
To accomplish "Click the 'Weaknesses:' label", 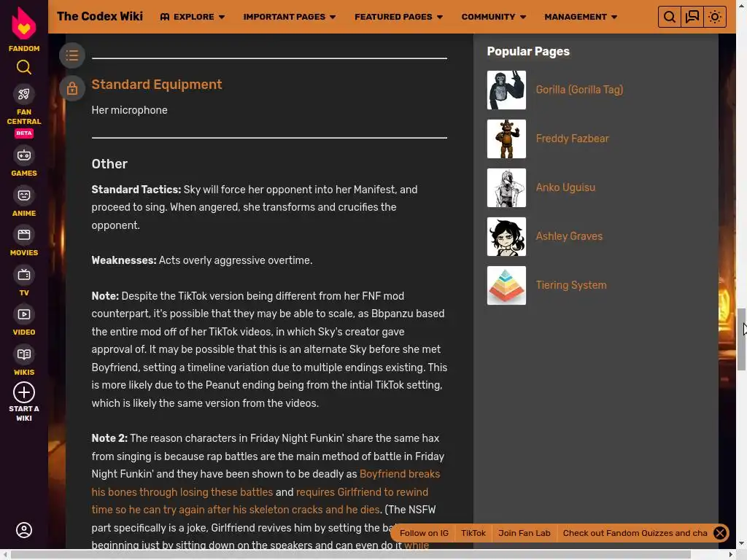I will (124, 260).
